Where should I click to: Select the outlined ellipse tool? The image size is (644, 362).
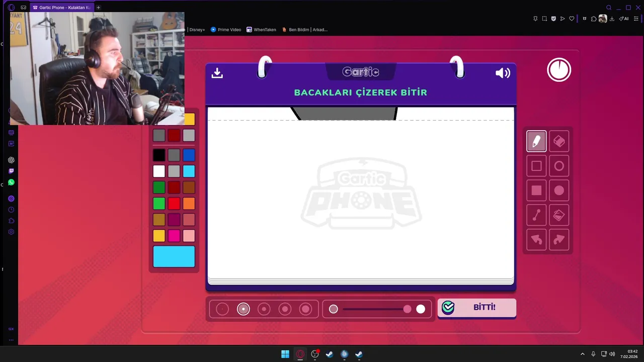coord(559,166)
